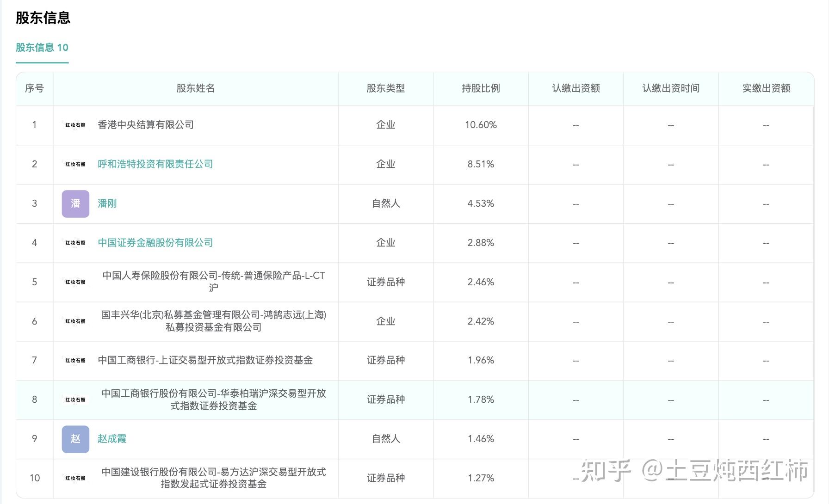Click 赵成霞's name link
This screenshot has height=504, width=829.
click(111, 439)
